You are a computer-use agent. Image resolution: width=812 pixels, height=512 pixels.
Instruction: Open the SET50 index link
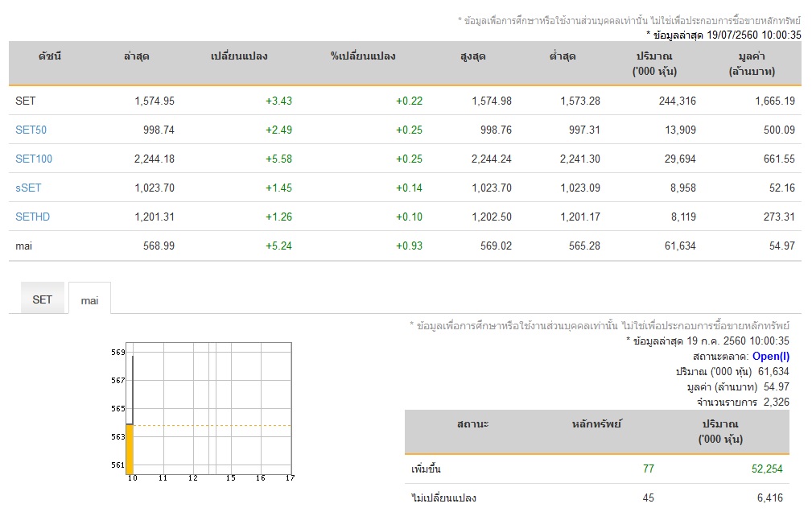[31, 130]
